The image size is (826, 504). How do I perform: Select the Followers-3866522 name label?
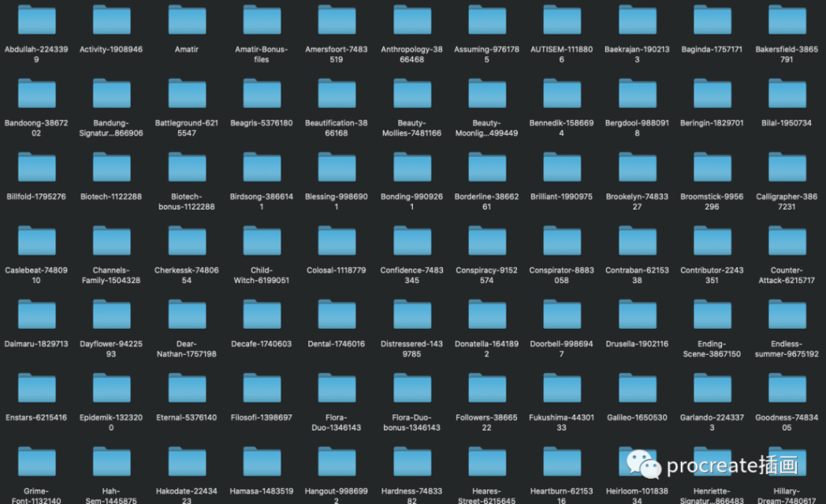point(486,423)
